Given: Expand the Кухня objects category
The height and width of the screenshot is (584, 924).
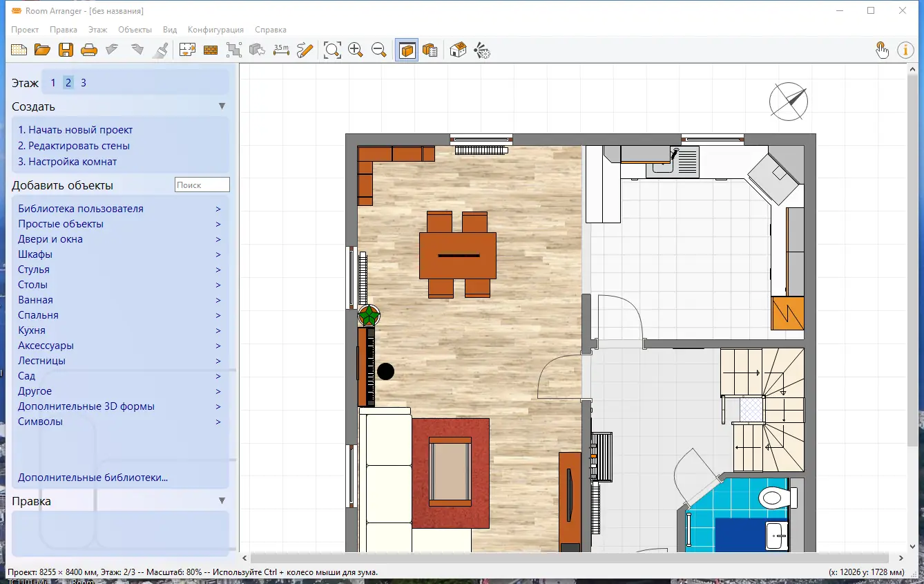Looking at the screenshot, I should (32, 330).
